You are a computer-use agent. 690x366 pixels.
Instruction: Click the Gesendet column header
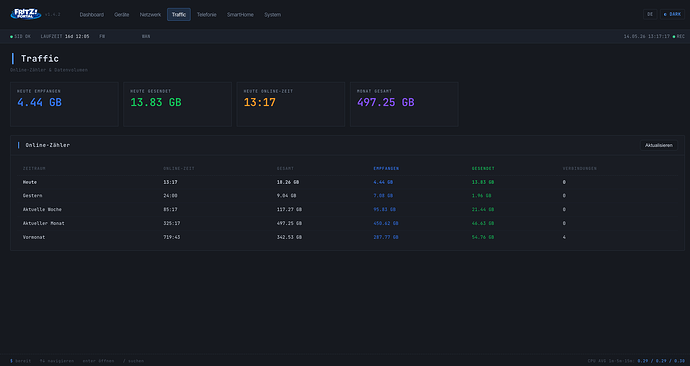click(x=483, y=168)
